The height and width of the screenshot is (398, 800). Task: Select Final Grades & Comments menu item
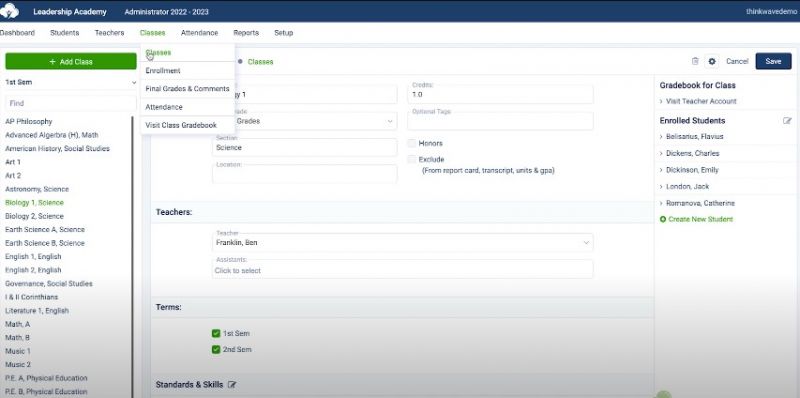(188, 89)
